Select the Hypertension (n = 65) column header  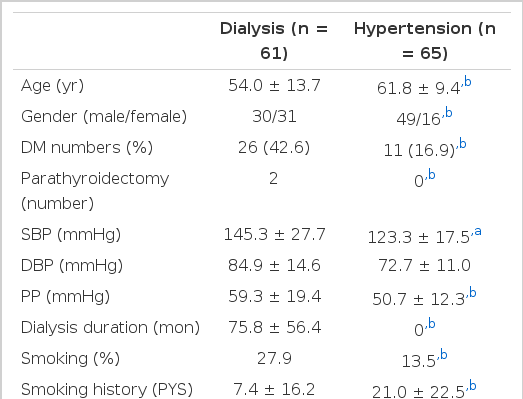(x=425, y=41)
